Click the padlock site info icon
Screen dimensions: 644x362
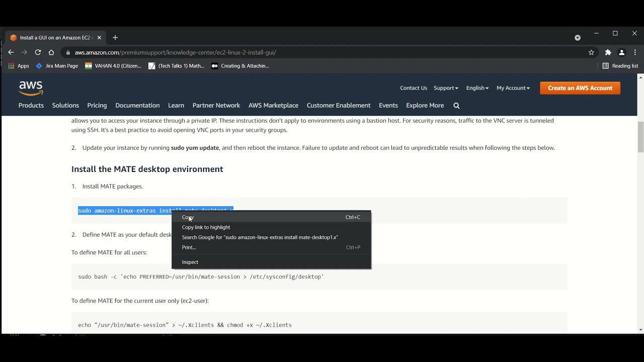68,52
